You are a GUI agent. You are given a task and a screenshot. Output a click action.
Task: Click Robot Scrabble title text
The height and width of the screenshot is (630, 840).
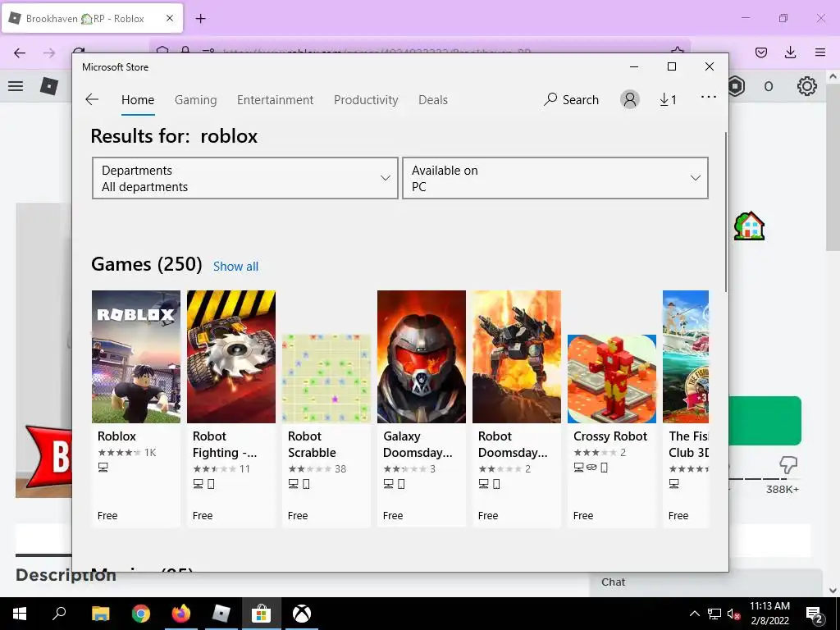tap(312, 444)
